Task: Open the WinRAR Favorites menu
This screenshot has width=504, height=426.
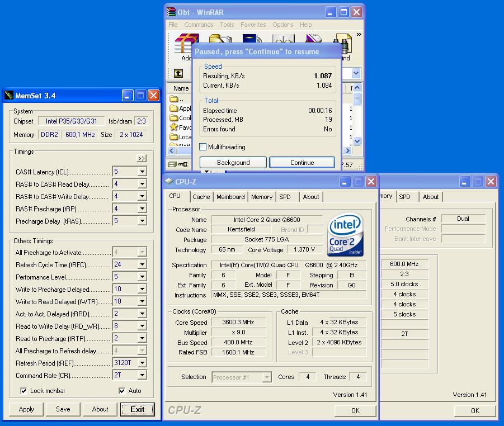Action: click(253, 25)
